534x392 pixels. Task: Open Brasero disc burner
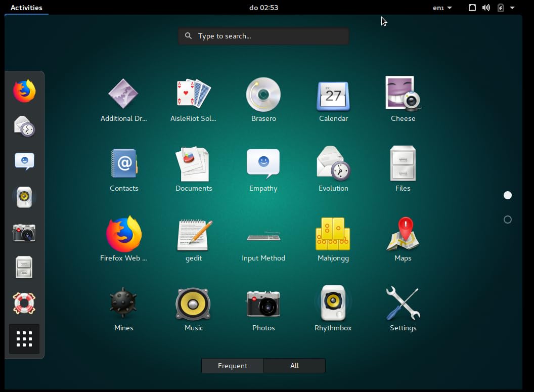263,100
